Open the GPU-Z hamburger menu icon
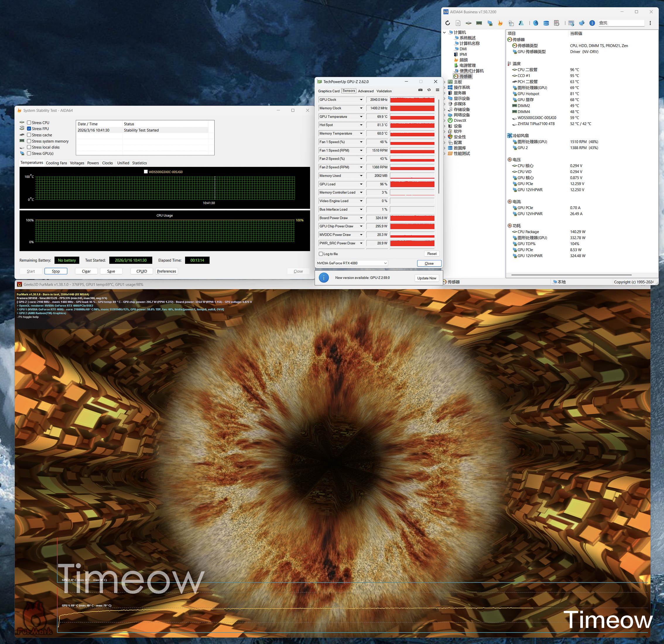 click(437, 90)
